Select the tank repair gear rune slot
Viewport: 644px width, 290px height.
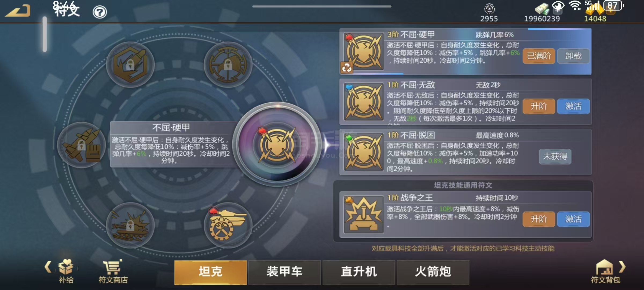228,225
